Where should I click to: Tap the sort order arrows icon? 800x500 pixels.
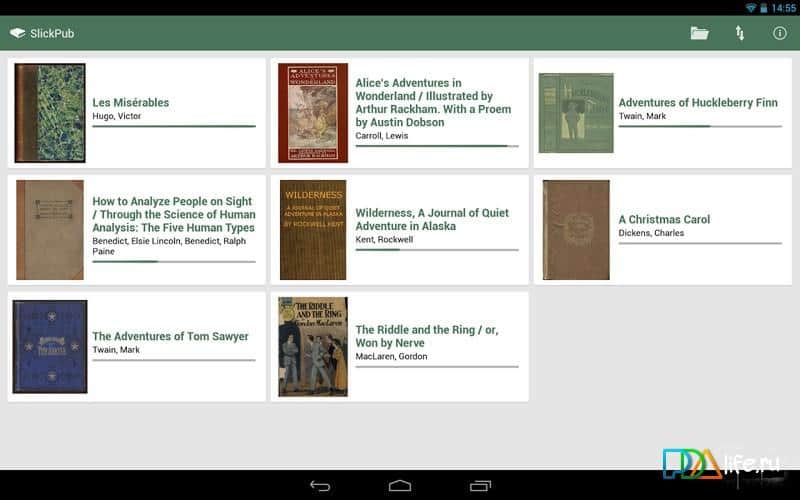(x=739, y=33)
